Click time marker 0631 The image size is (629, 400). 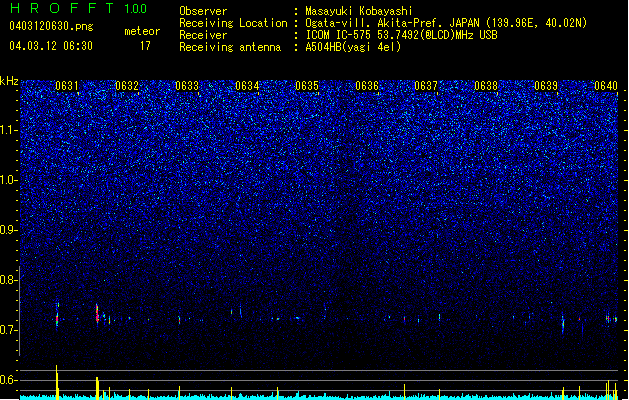[67, 86]
